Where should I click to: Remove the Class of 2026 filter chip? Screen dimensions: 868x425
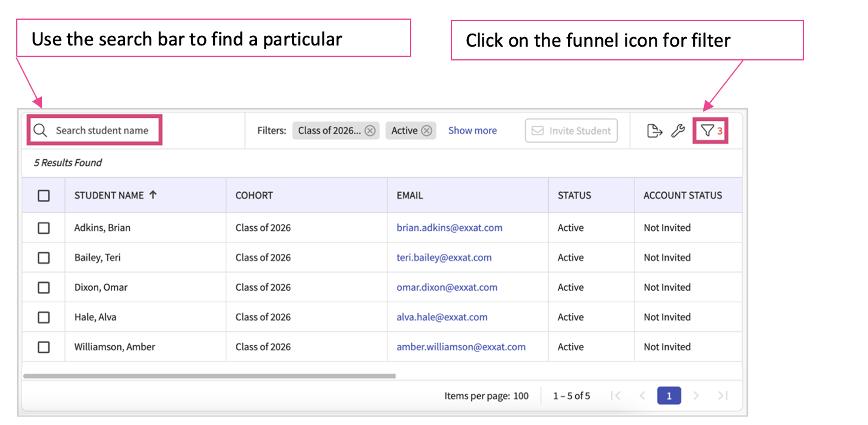click(x=371, y=130)
